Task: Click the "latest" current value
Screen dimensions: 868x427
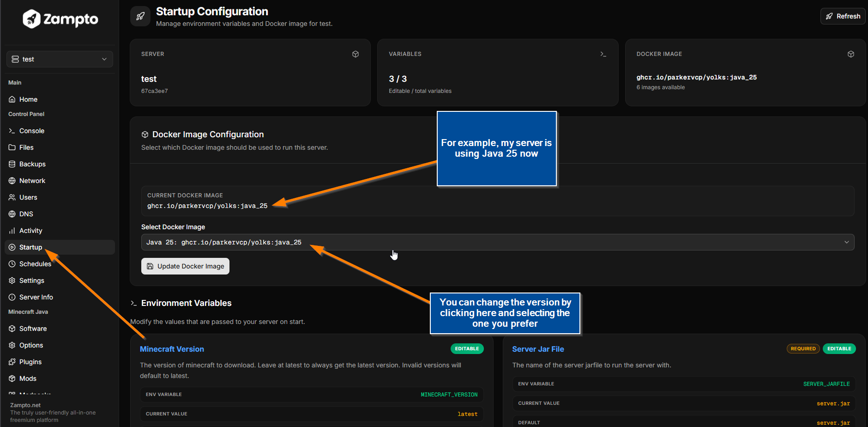Action: pos(468,414)
